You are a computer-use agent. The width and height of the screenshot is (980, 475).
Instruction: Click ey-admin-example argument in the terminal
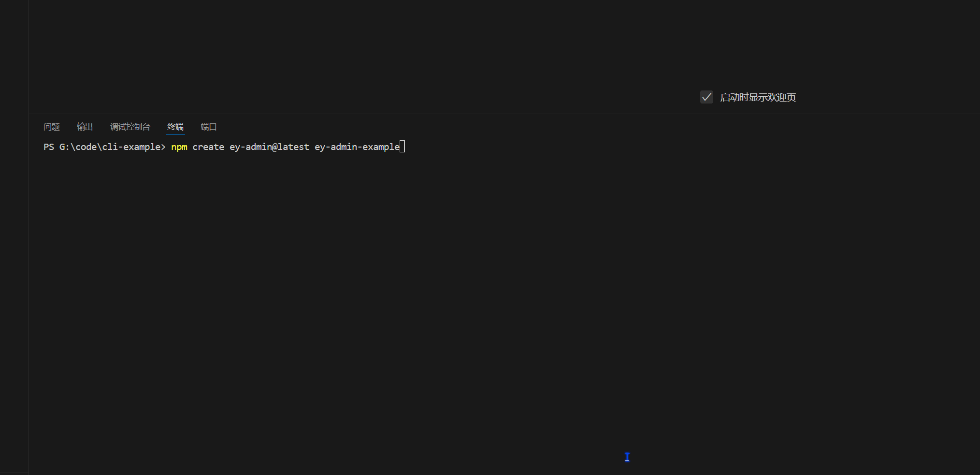[x=357, y=147]
